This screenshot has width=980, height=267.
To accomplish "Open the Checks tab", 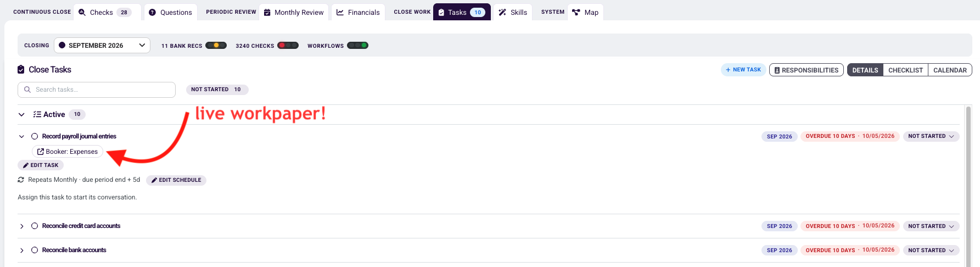I will coord(107,12).
